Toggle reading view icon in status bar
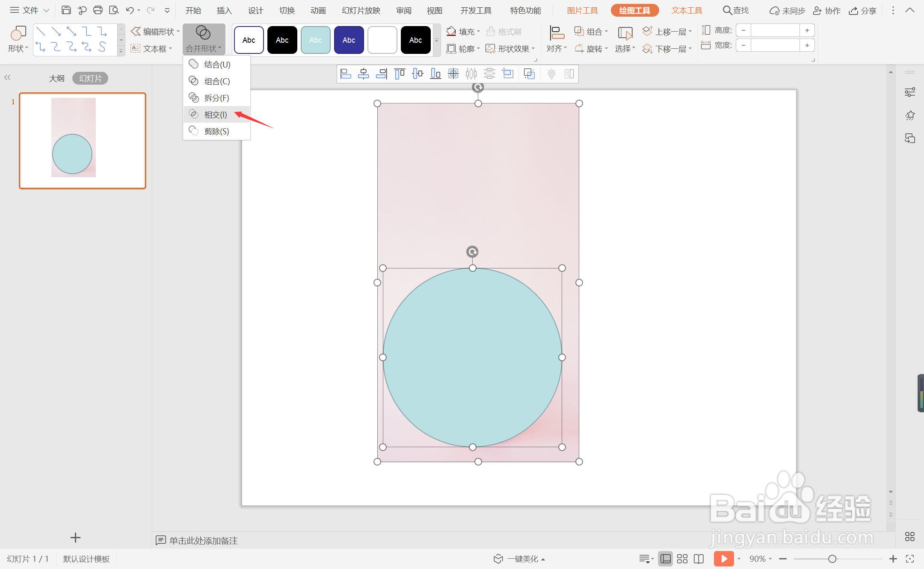924x569 pixels. [699, 559]
